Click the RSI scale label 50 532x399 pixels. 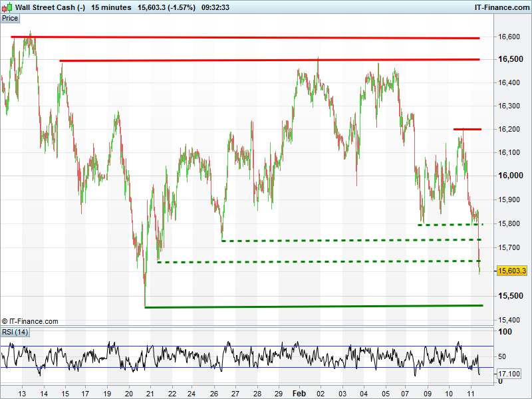(x=502, y=356)
